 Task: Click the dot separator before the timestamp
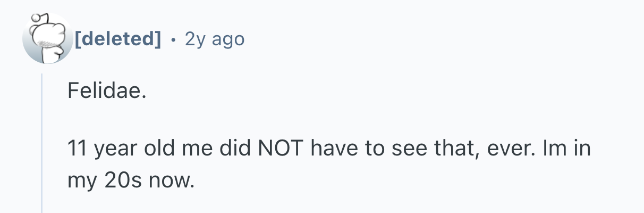click(173, 39)
